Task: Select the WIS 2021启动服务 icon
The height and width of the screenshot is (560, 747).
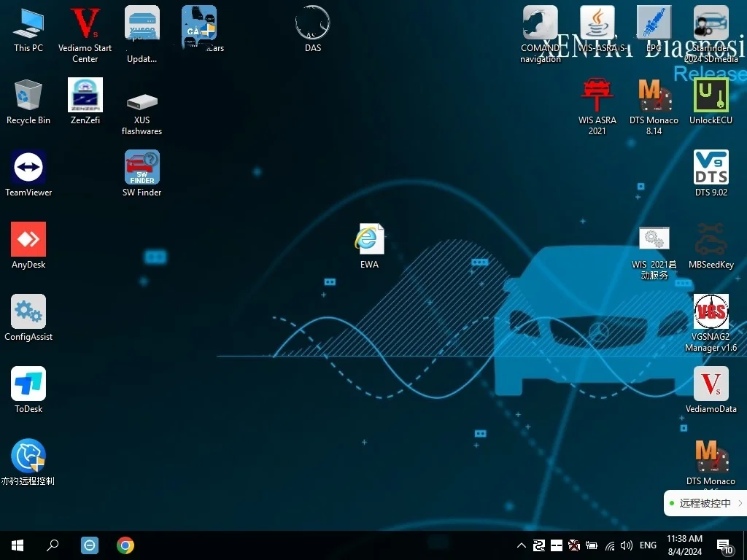Action: point(654,253)
